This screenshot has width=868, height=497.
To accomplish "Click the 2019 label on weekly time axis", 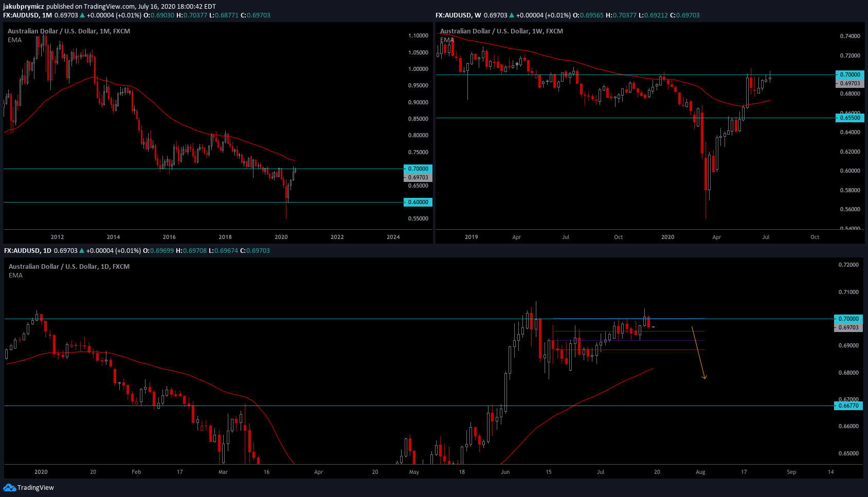I will pyautogui.click(x=471, y=237).
